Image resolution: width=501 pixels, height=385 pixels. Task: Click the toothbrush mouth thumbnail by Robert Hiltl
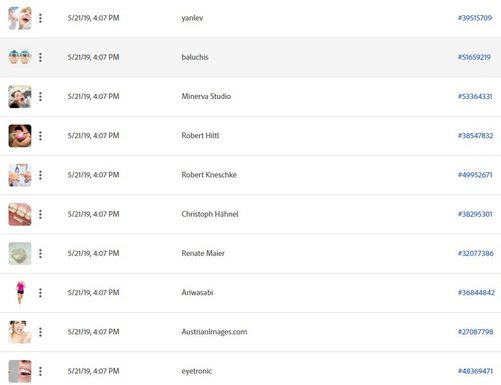coord(20,136)
